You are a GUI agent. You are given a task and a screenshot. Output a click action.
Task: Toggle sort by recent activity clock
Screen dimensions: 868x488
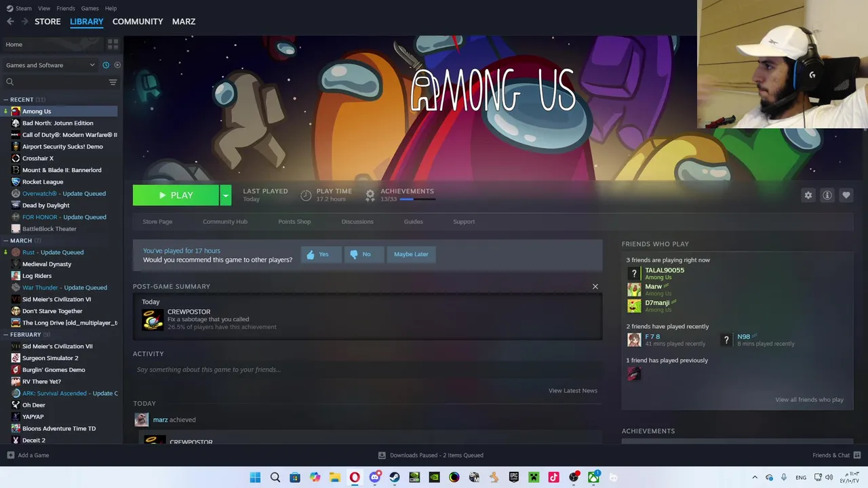click(106, 65)
